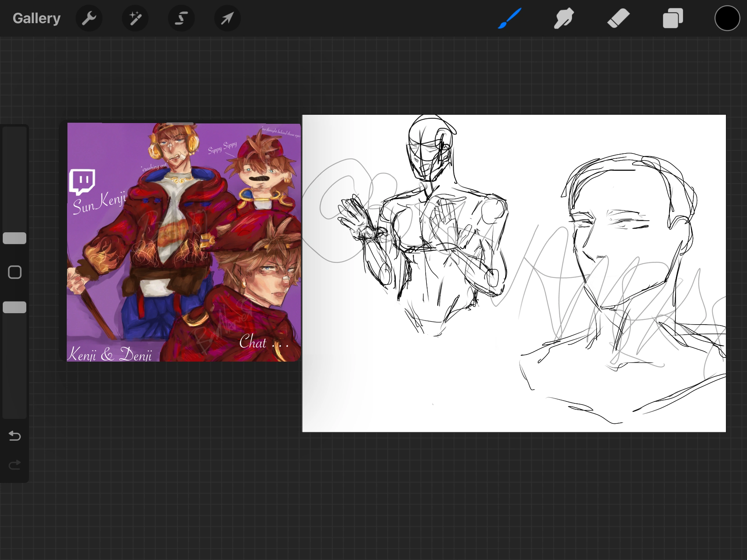Tap the Undo arrow in sidebar

coord(15,436)
